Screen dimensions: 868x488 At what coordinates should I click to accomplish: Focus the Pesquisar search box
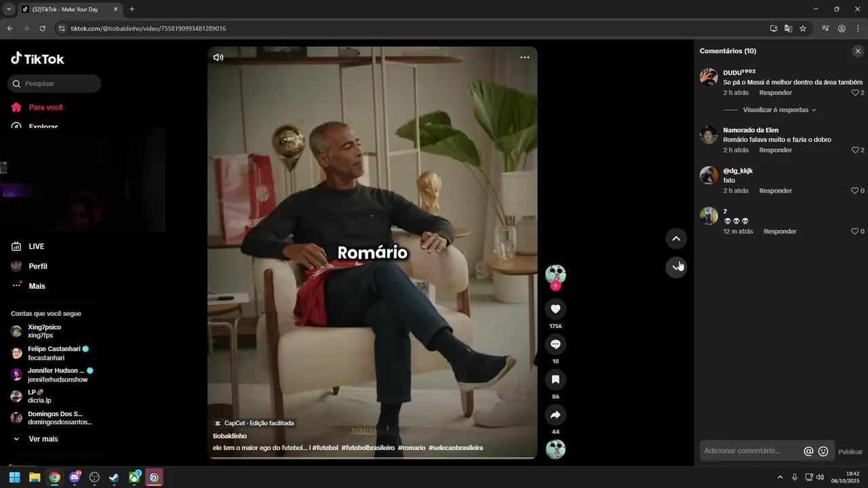click(54, 84)
